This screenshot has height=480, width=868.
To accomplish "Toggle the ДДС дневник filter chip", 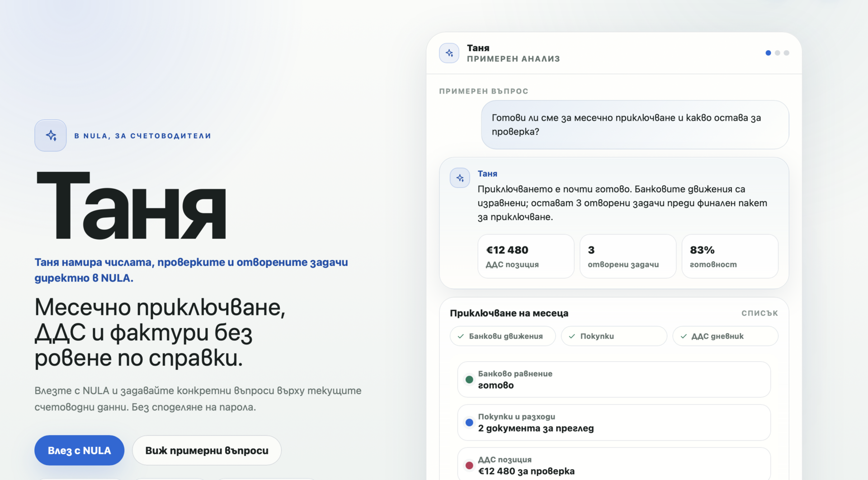I will 725,336.
